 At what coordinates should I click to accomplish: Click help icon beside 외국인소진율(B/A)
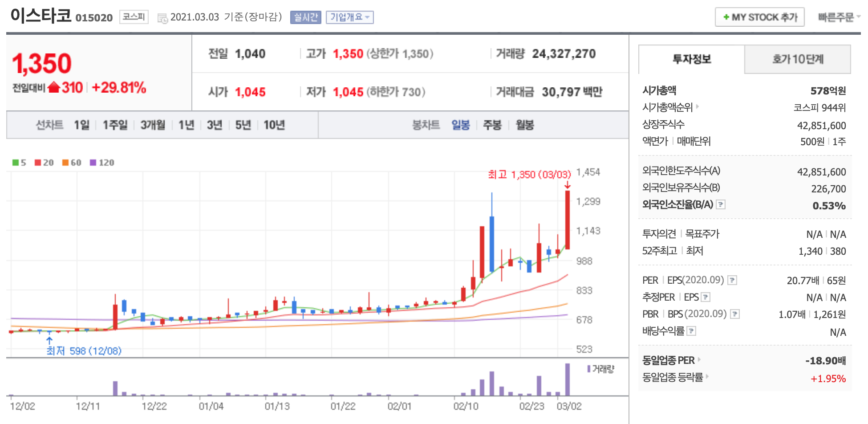click(721, 204)
